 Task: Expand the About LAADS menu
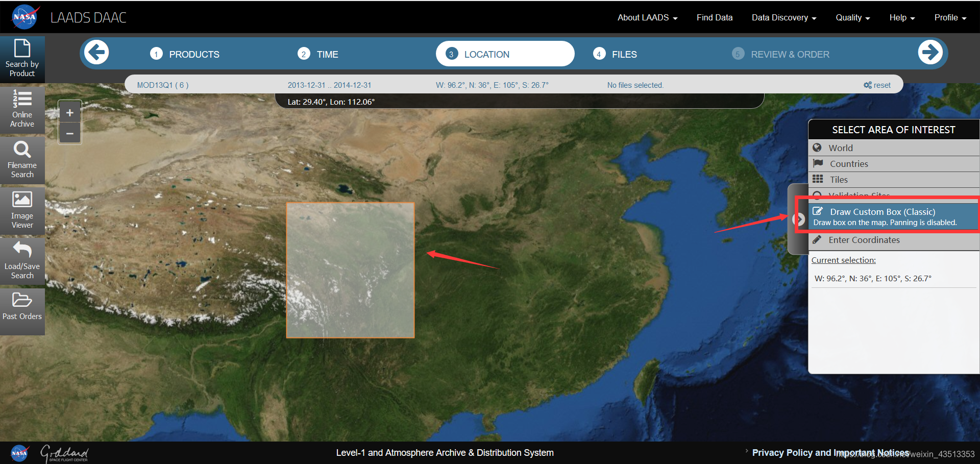point(647,17)
